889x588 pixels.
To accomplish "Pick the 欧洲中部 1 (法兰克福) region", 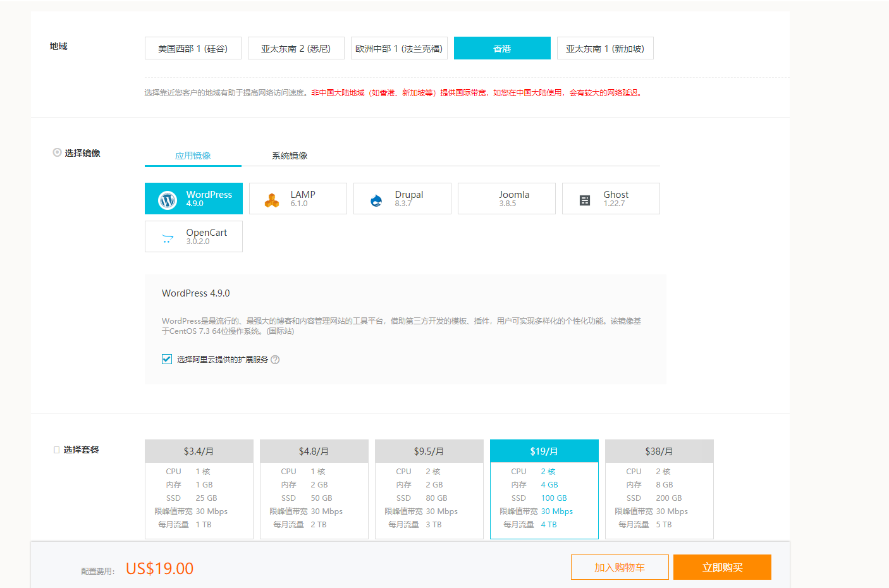I will (x=399, y=48).
